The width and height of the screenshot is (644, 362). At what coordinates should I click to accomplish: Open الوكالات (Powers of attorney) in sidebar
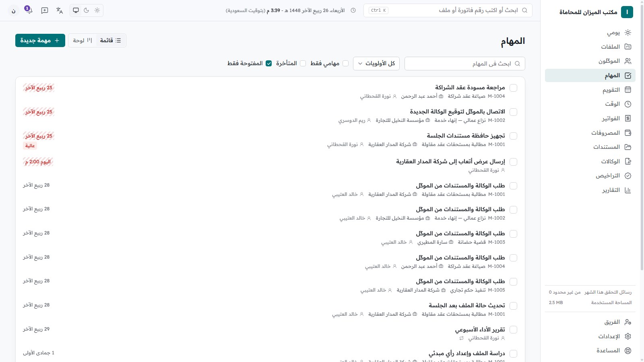pos(590,161)
